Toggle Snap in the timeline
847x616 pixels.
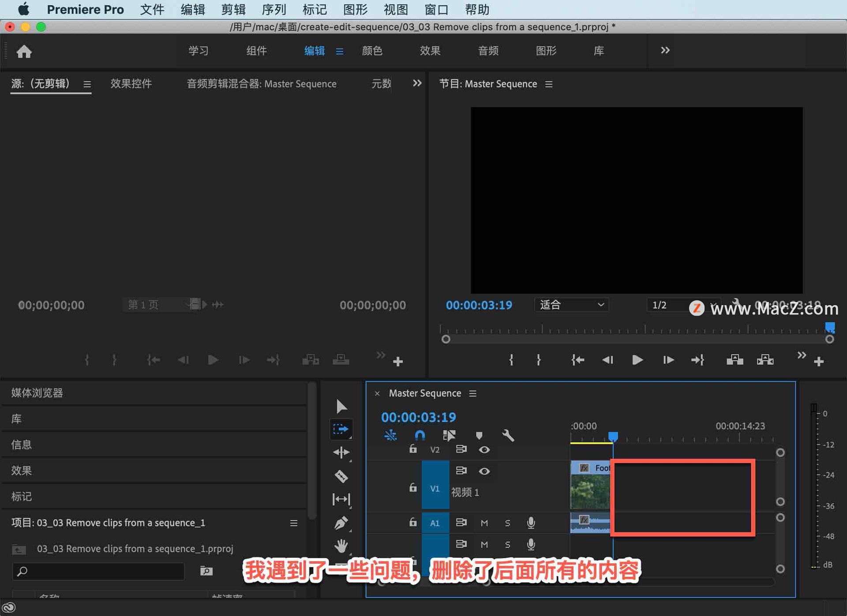420,435
